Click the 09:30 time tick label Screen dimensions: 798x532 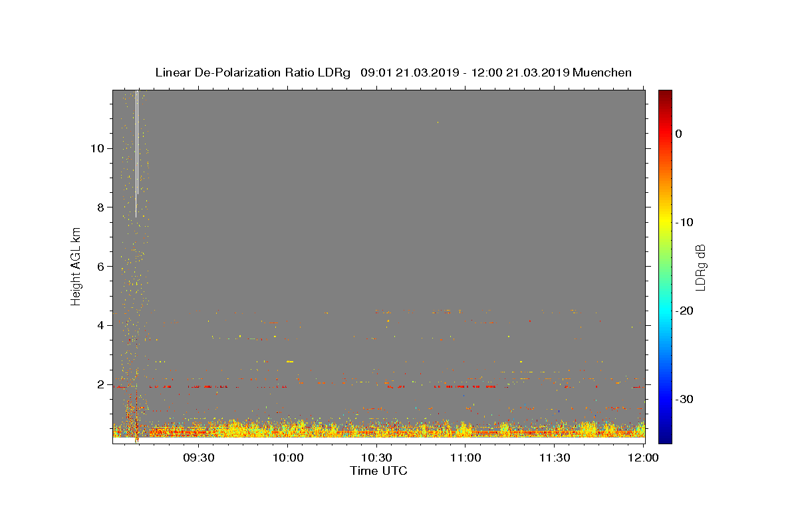(x=199, y=458)
